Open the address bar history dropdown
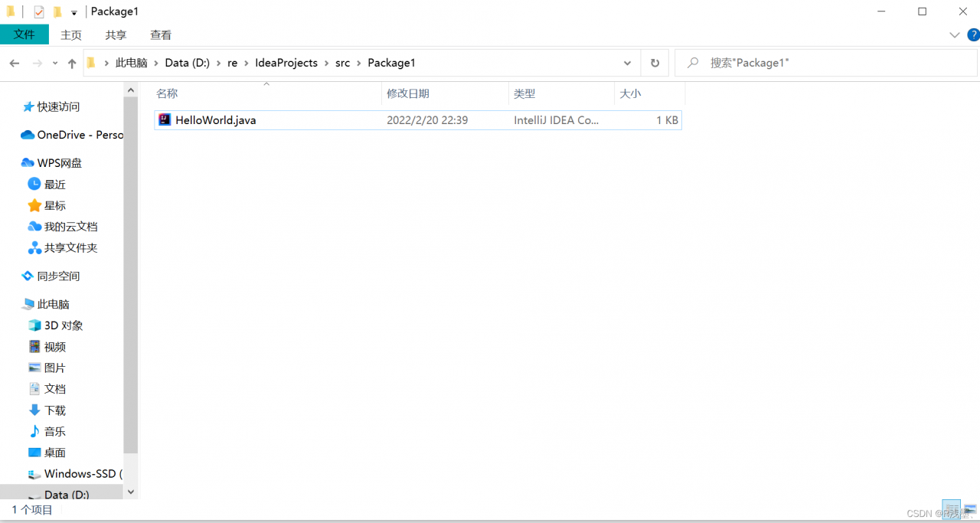980x523 pixels. click(x=628, y=63)
